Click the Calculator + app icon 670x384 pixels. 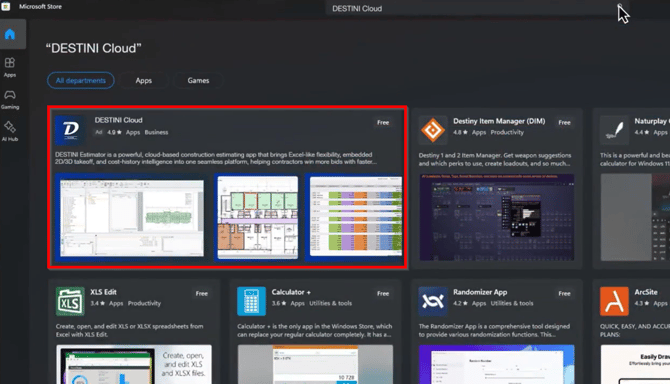point(251,301)
